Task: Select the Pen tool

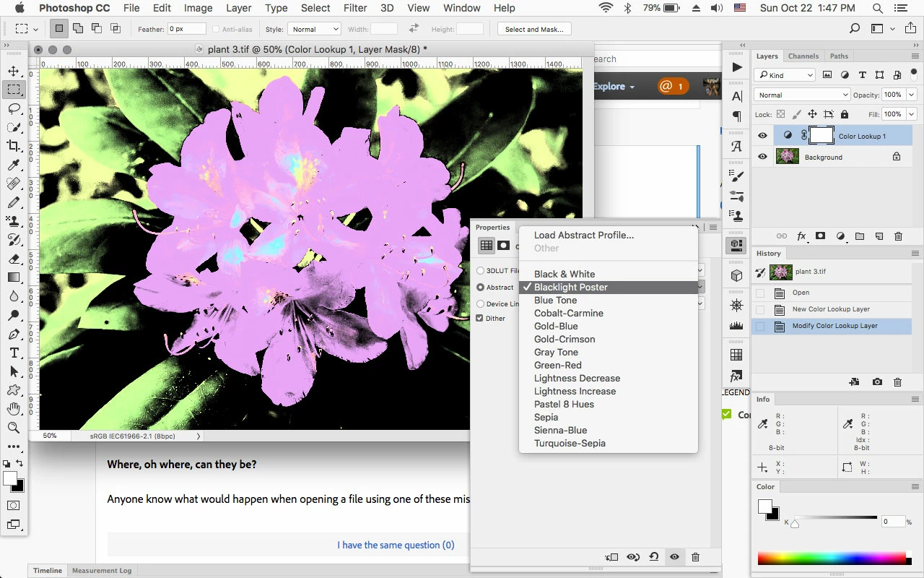Action: [x=14, y=334]
